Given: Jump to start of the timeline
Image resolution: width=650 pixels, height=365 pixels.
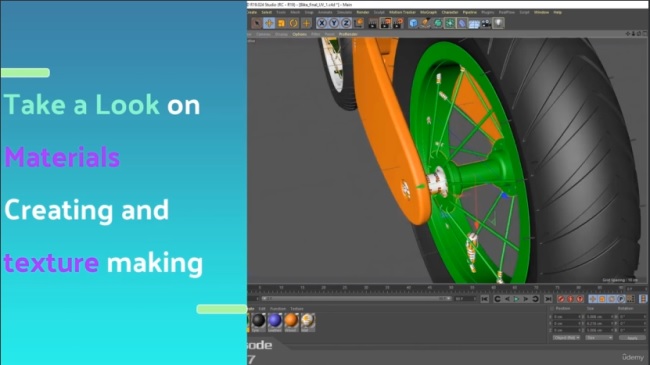Looking at the screenshot, I should pos(485,299).
